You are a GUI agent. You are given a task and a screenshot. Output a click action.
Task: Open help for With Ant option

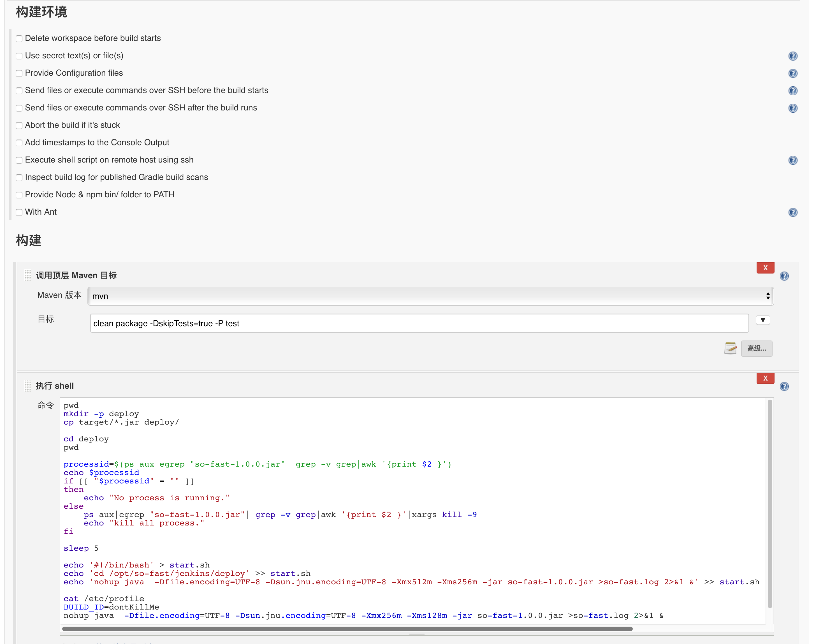click(793, 212)
